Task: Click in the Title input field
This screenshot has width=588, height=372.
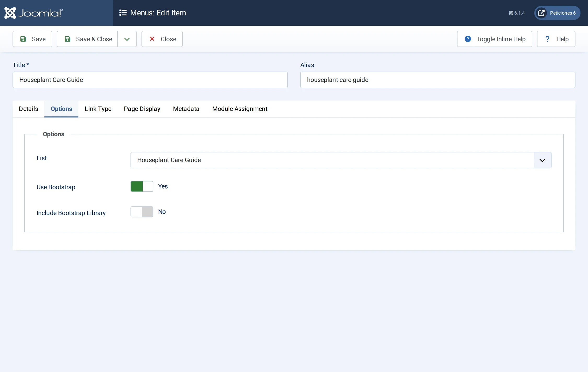Action: tap(150, 80)
